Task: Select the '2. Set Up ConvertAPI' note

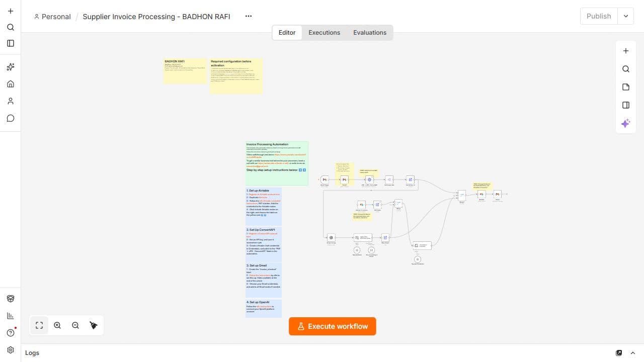Action: [264, 244]
